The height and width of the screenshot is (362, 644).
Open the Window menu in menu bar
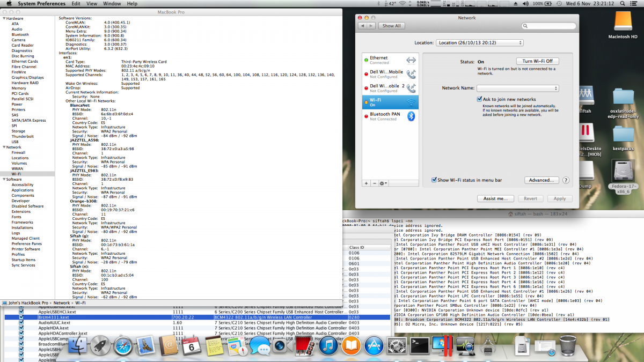[x=112, y=4]
